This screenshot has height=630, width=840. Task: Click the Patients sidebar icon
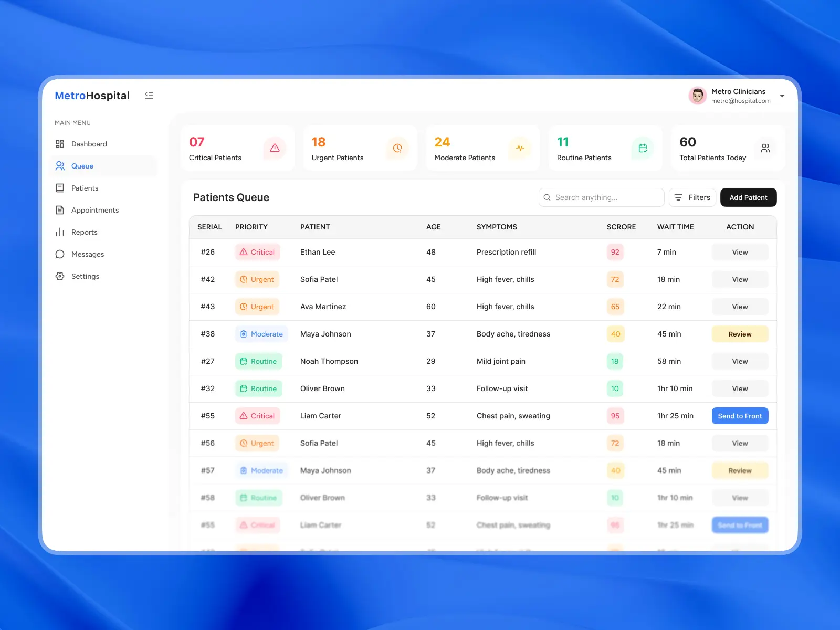click(x=60, y=188)
